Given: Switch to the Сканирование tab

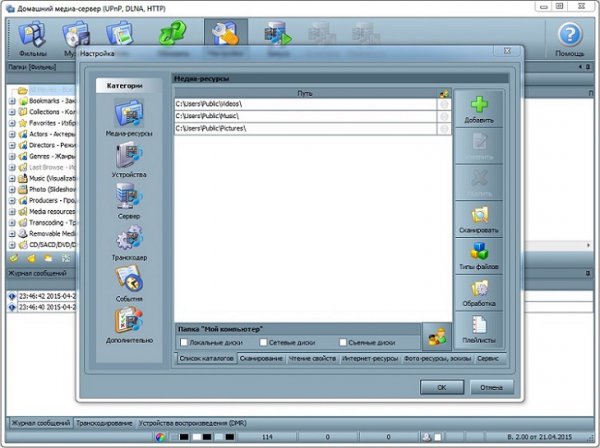Looking at the screenshot, I should (x=262, y=357).
